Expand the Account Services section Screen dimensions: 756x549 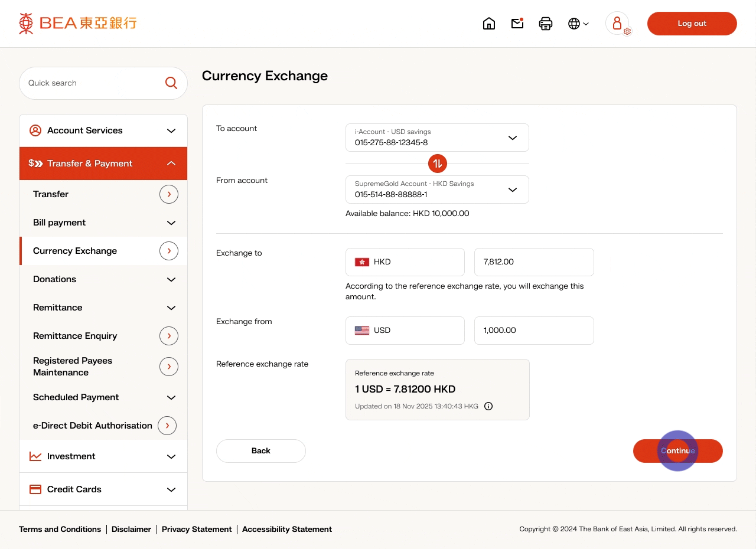click(103, 130)
